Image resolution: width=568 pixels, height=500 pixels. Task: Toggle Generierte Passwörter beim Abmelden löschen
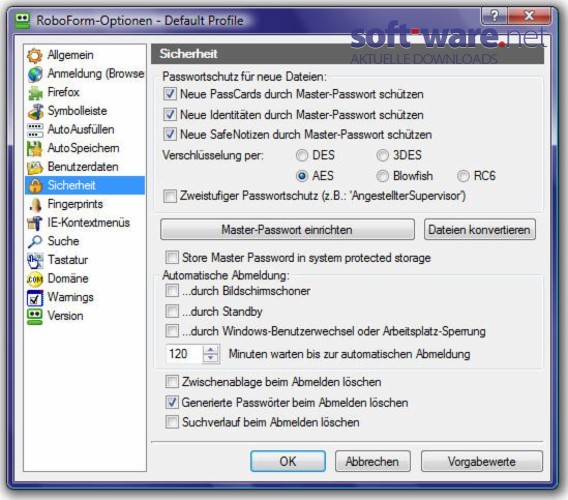click(172, 402)
